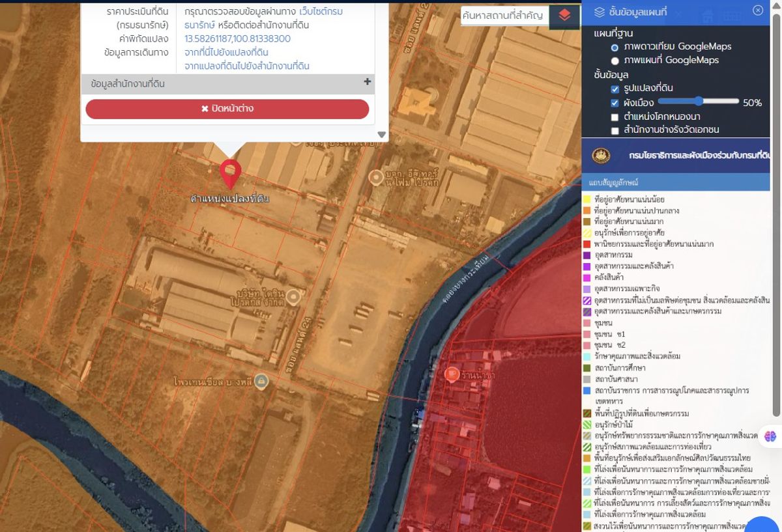Click the ผังเมือง opacity slider handle

[x=699, y=101]
